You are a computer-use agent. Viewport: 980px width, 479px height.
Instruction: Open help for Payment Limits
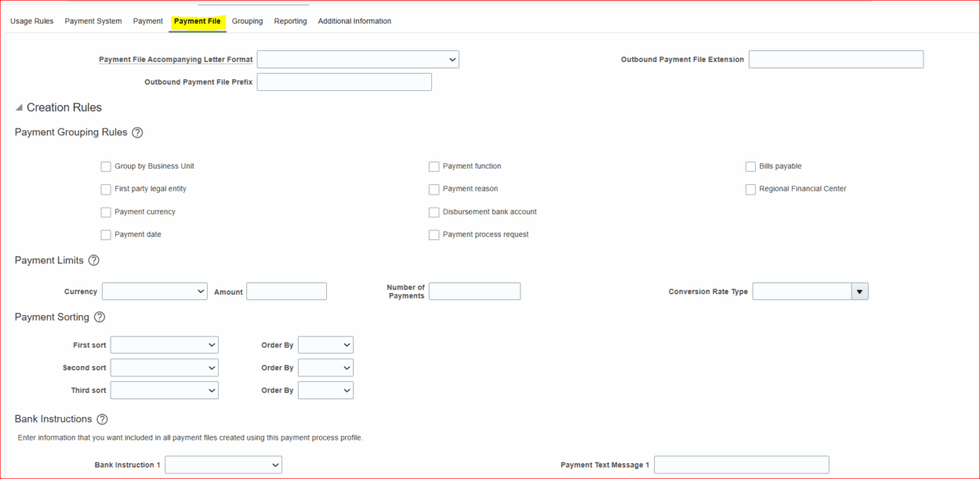click(x=93, y=259)
